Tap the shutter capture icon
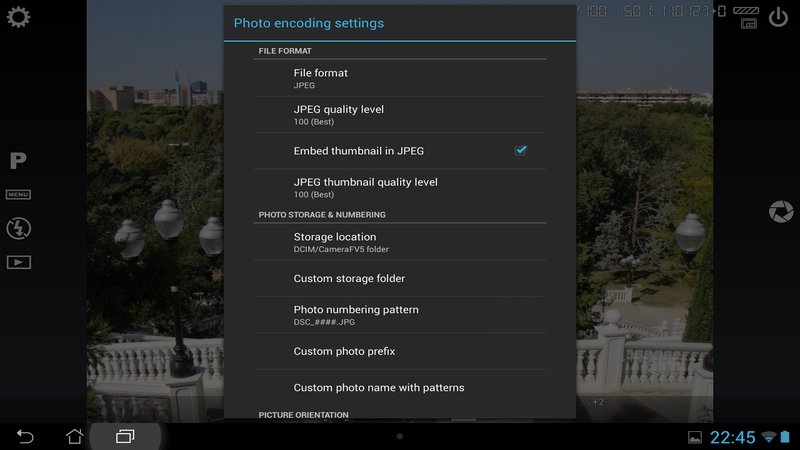 tap(781, 211)
